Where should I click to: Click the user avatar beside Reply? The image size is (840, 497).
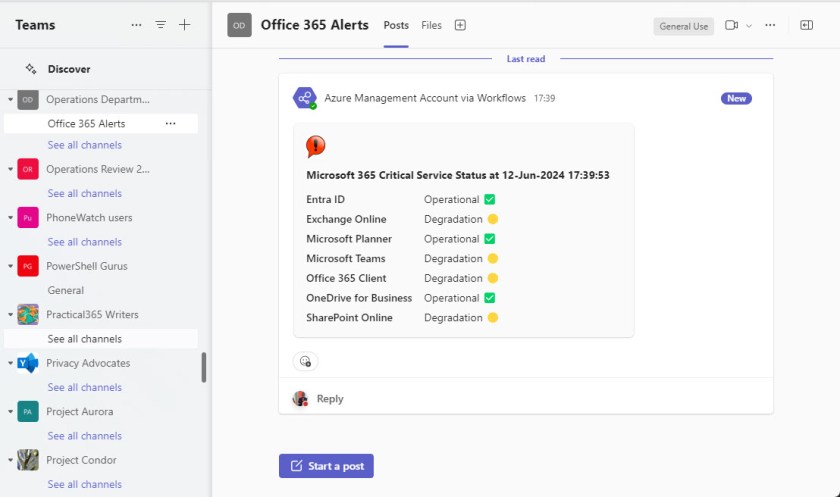300,398
